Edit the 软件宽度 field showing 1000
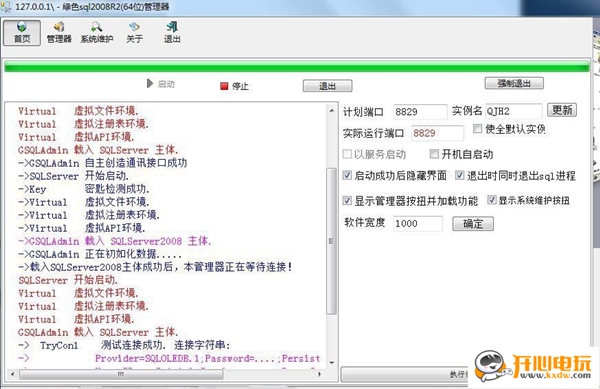 pyautogui.click(x=417, y=223)
